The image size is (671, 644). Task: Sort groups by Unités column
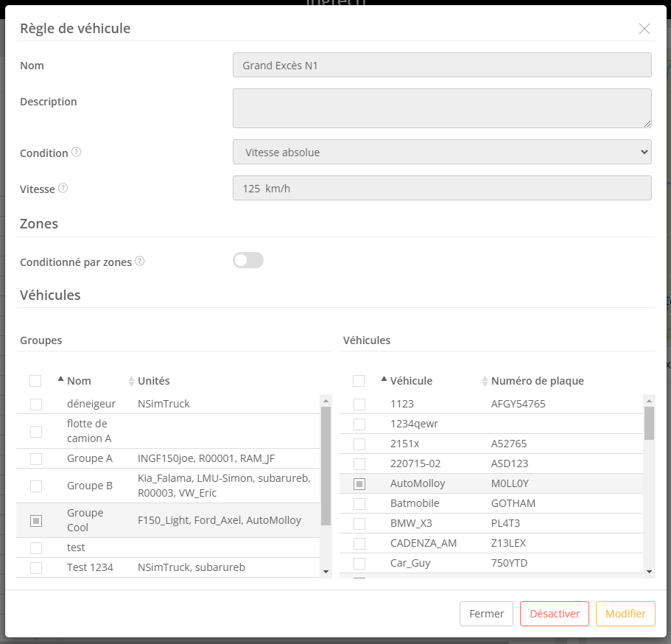[x=132, y=381]
